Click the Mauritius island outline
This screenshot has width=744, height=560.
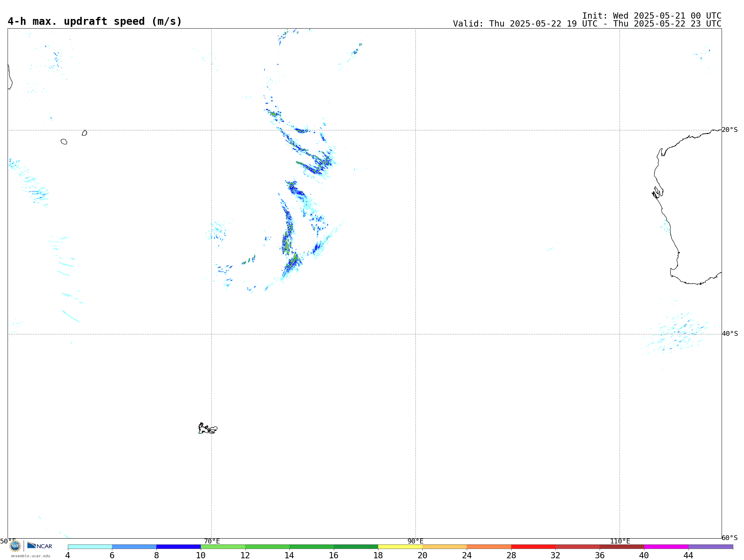[x=84, y=133]
